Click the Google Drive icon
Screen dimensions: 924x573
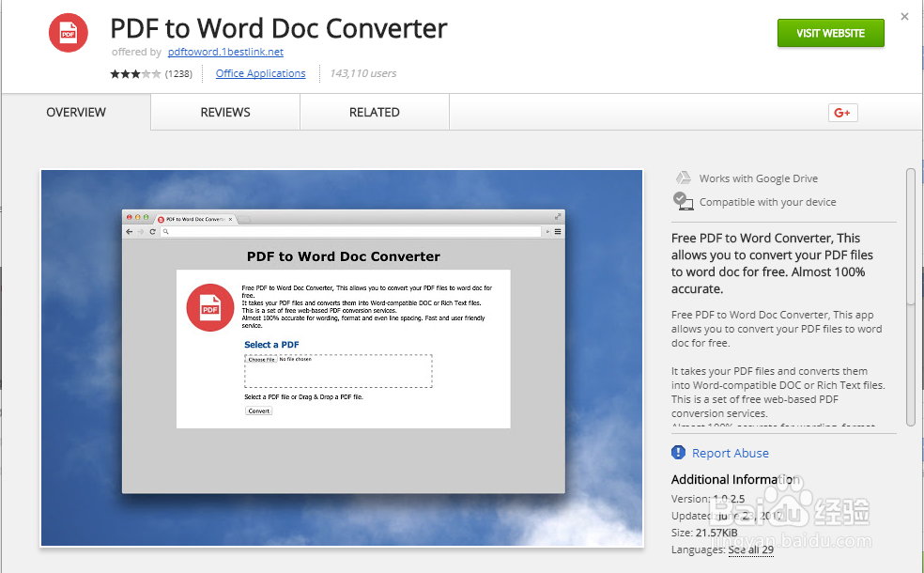click(x=683, y=178)
